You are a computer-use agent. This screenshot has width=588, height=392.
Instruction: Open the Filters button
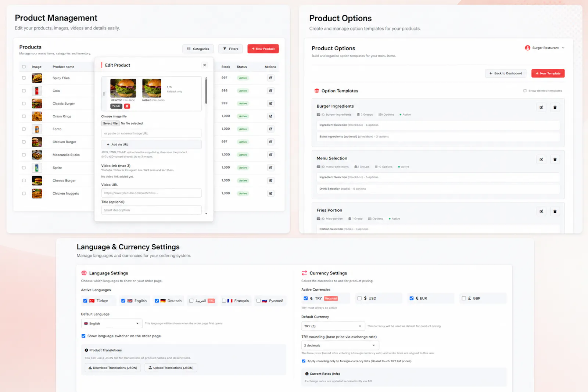tap(230, 49)
